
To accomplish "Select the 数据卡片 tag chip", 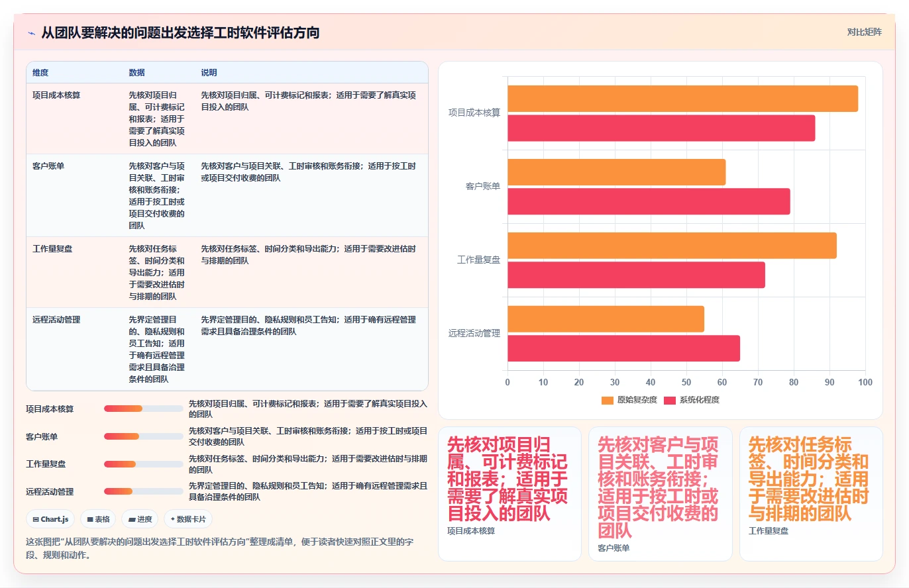I will (188, 519).
